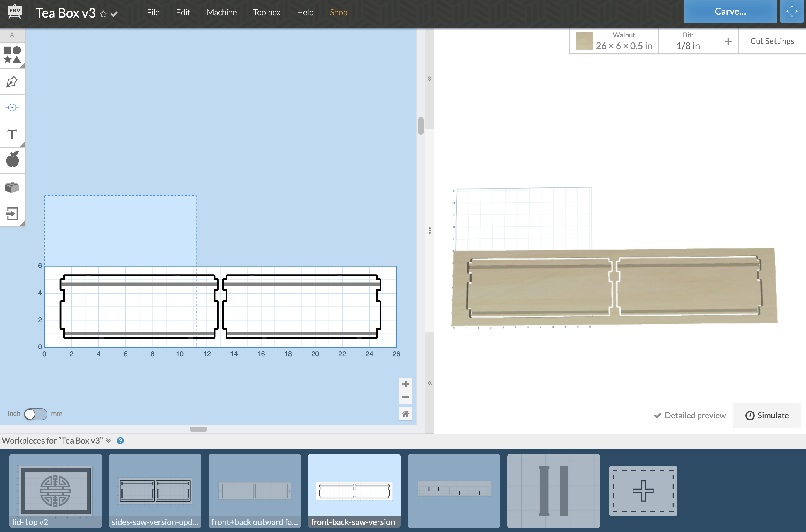Start Simulate preview
806x532 pixels.
click(767, 415)
